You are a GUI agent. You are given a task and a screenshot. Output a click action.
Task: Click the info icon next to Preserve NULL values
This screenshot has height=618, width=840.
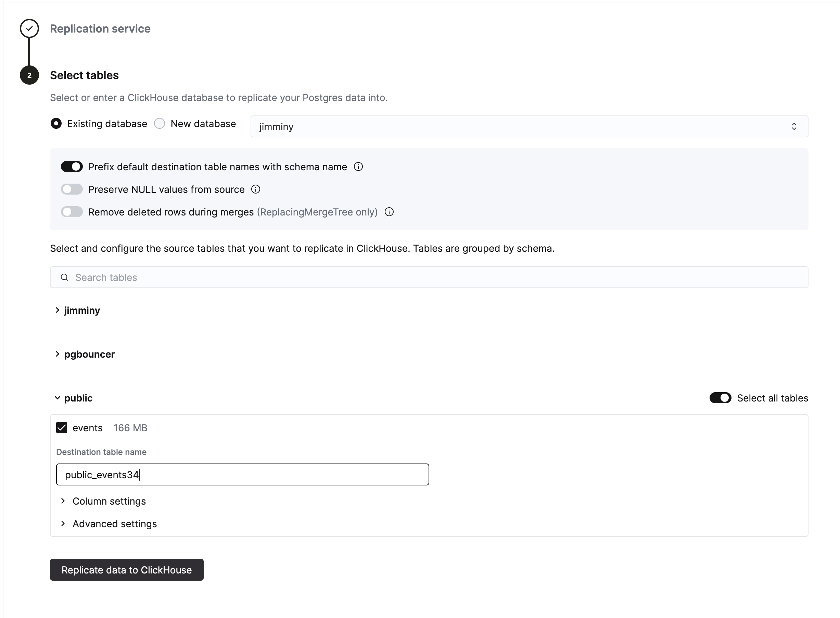[x=255, y=189]
